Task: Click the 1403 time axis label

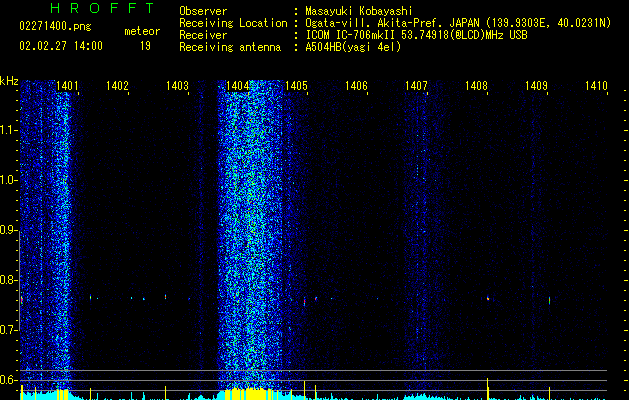Action: pyautogui.click(x=177, y=86)
